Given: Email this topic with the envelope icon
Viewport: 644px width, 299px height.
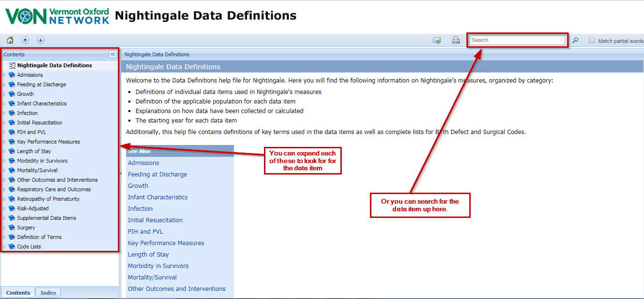Looking at the screenshot, I should tap(437, 41).
